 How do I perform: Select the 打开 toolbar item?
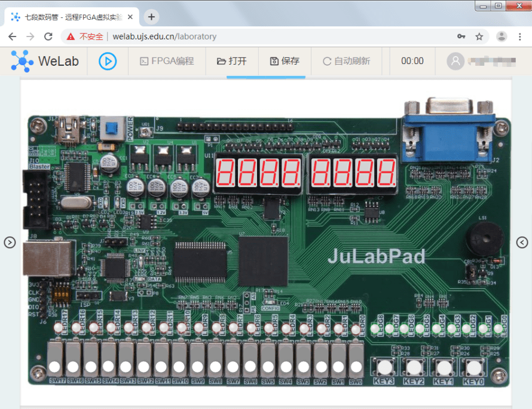(x=231, y=61)
